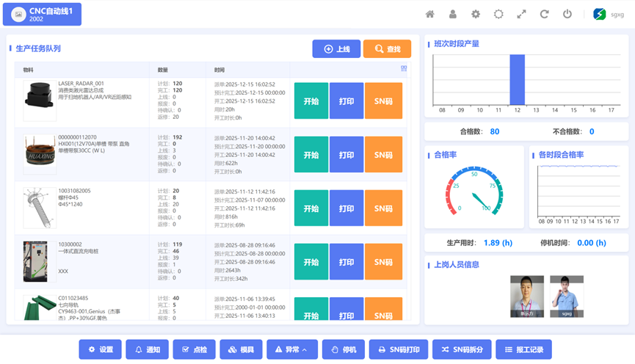Click the table column layout icon

tap(404, 69)
